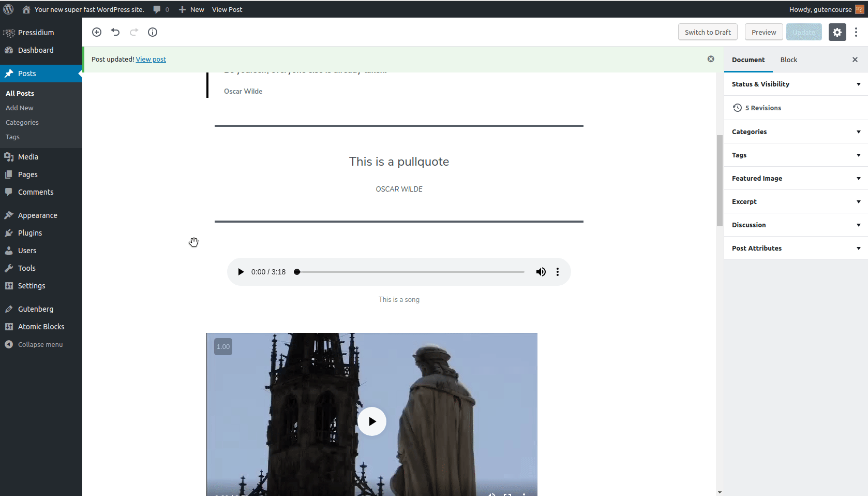Click the 1.00 playback speed badge
The image size is (868, 496).
click(223, 346)
